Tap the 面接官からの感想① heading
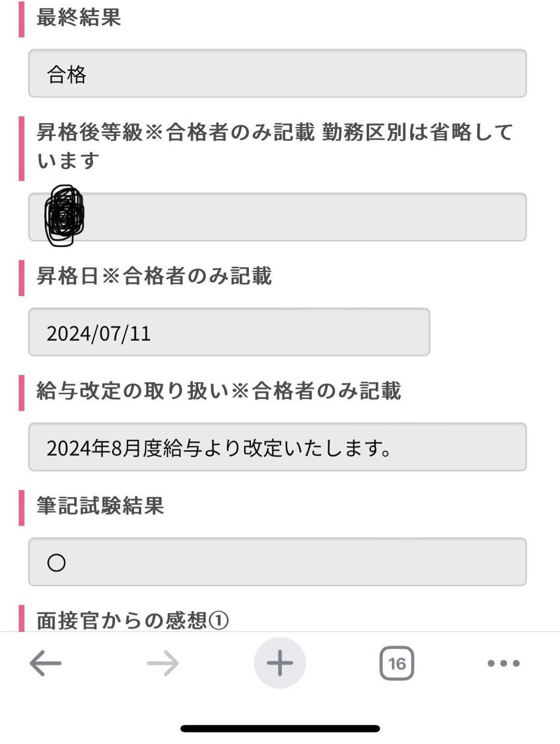 click(x=132, y=620)
